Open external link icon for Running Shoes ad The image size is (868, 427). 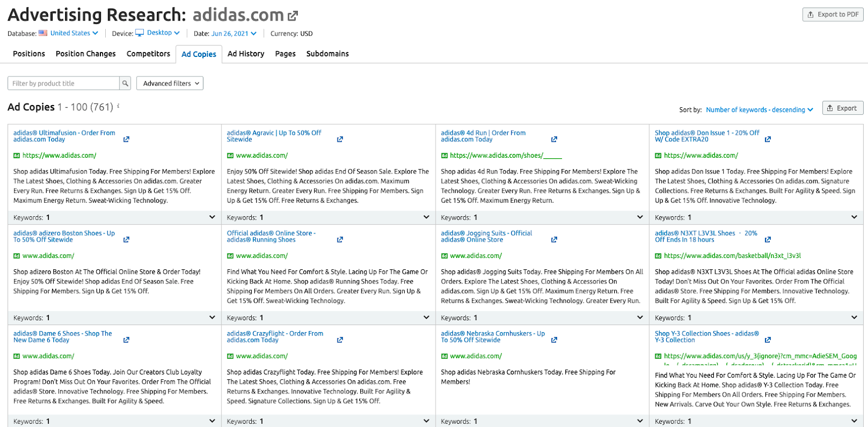(340, 240)
